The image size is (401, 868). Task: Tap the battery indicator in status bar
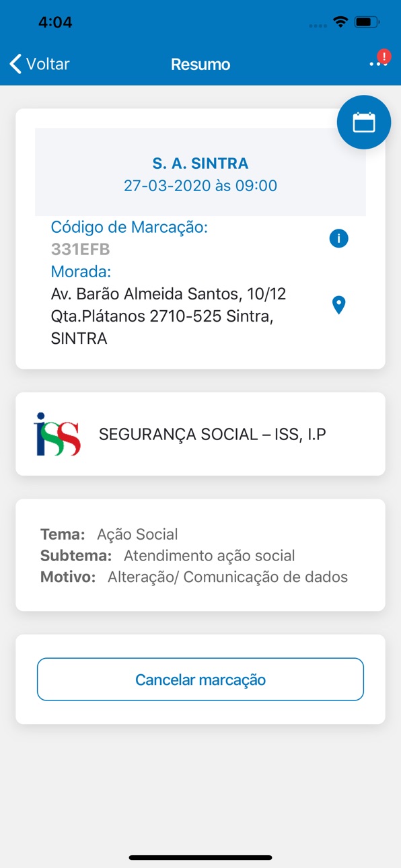[x=367, y=22]
